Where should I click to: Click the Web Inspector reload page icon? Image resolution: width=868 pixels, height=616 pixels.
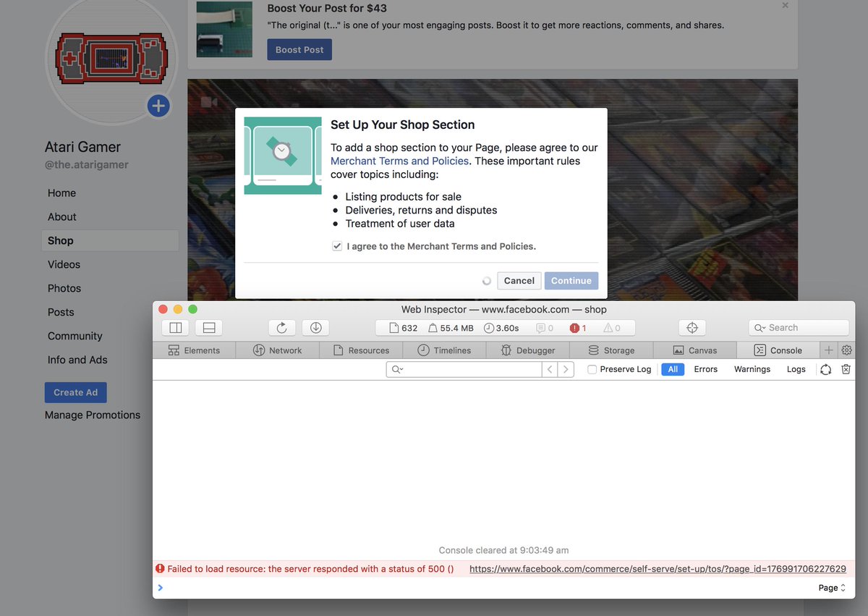pos(282,328)
